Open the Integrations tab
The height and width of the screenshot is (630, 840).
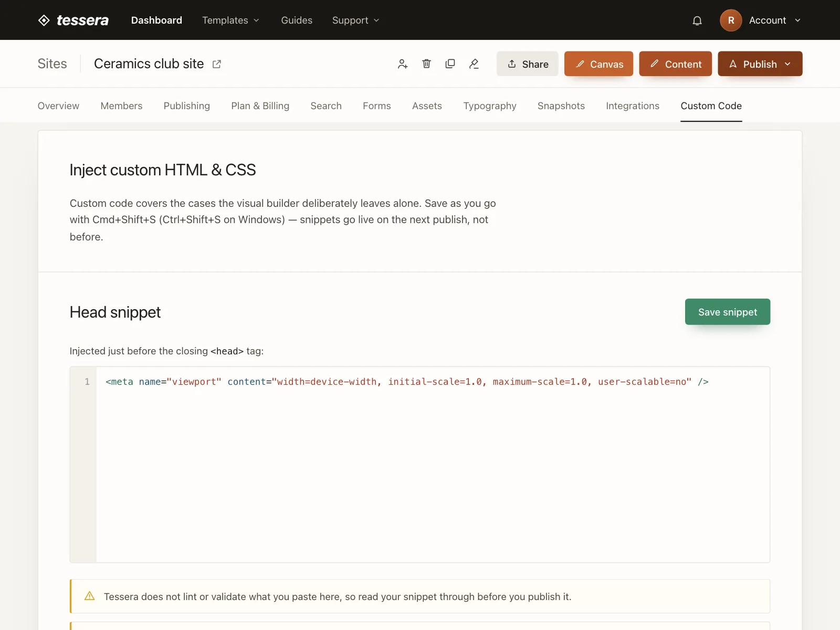pyautogui.click(x=633, y=106)
